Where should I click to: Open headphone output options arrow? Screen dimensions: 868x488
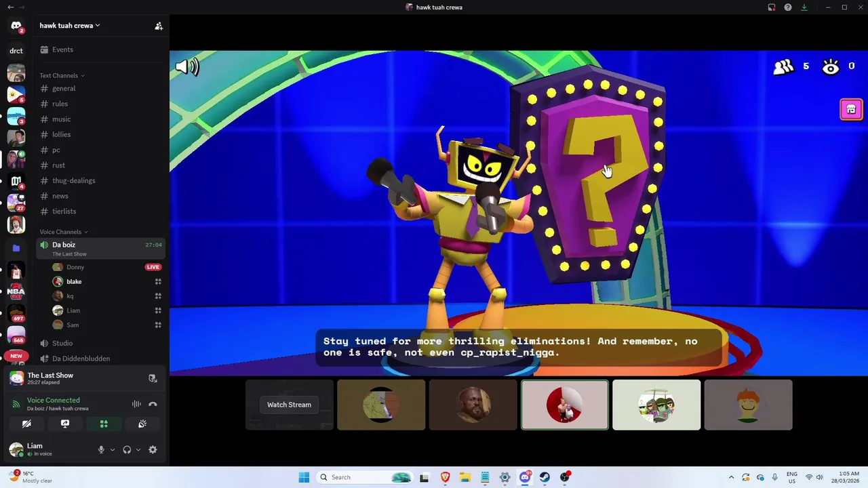point(138,449)
